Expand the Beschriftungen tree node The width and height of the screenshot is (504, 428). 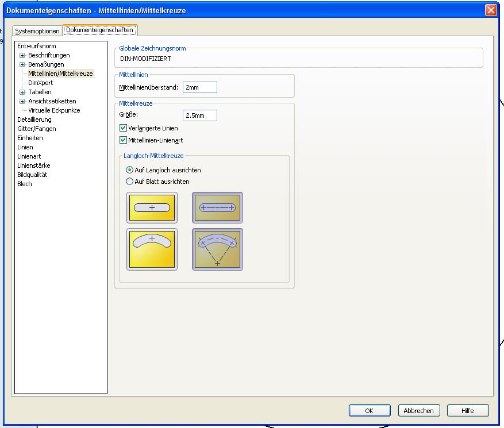pyautogui.click(x=22, y=55)
